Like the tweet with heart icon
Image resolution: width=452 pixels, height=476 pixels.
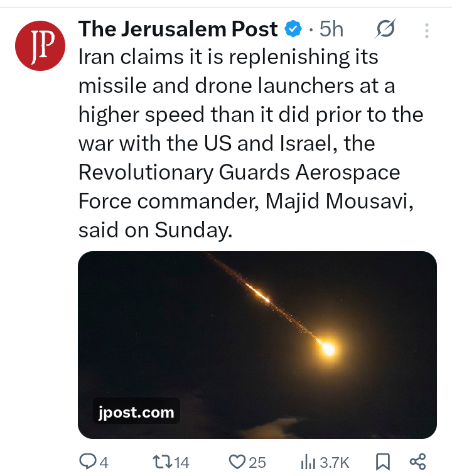point(236,462)
